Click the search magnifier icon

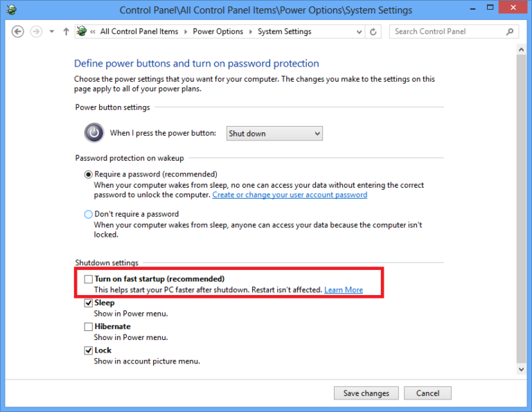tap(509, 32)
